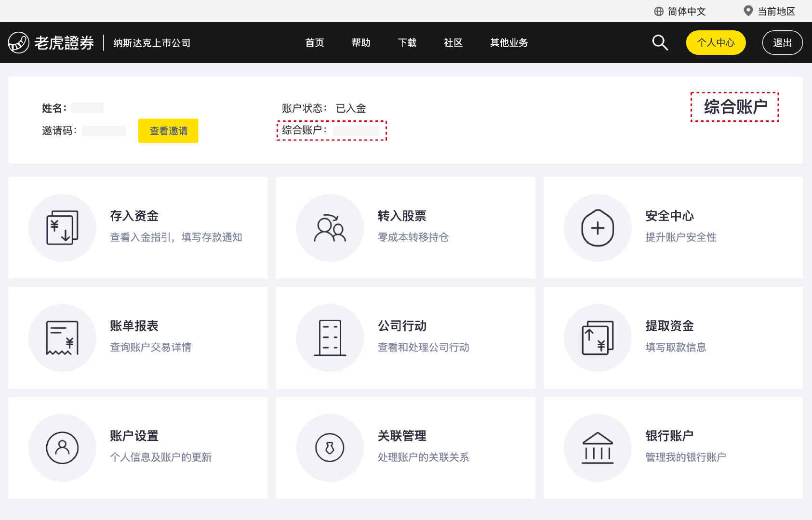Click the account settings (账户设置) person icon
The height and width of the screenshot is (520, 812).
(x=62, y=448)
